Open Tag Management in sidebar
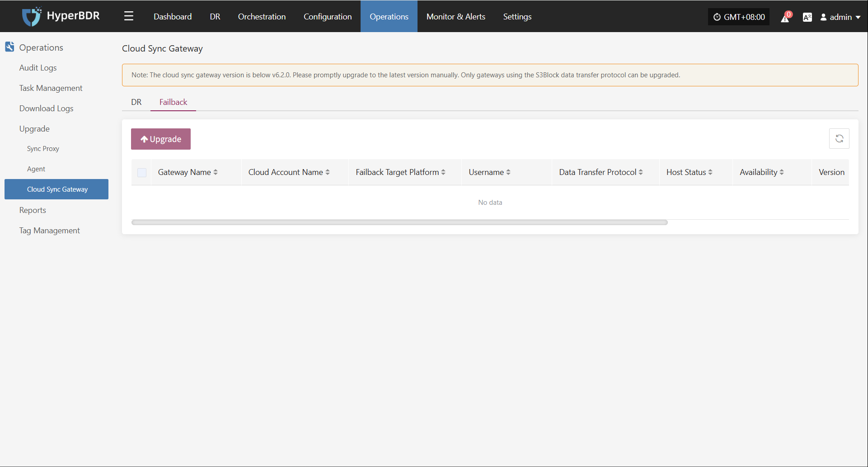This screenshot has width=868, height=467. click(49, 230)
